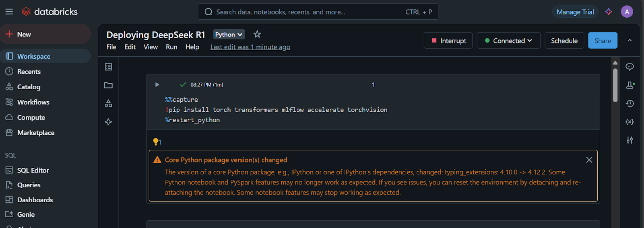644x228 pixels.
Task: Open the Run menu
Action: pos(171,47)
